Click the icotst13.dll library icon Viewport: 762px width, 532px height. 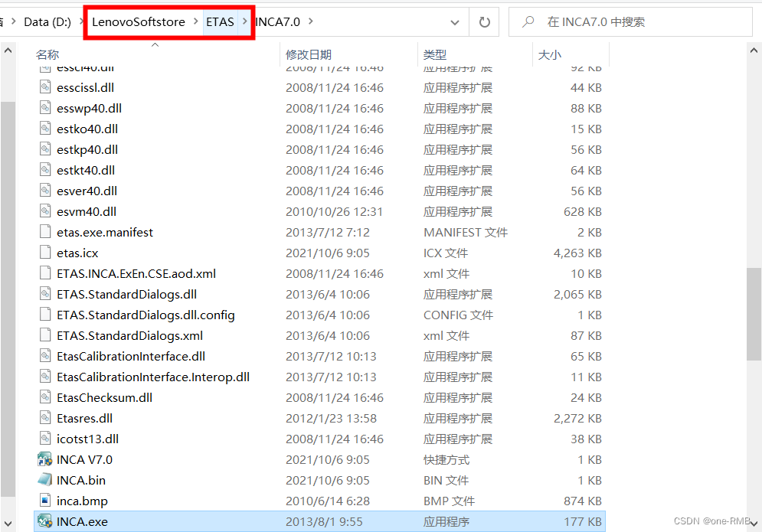(x=44, y=439)
